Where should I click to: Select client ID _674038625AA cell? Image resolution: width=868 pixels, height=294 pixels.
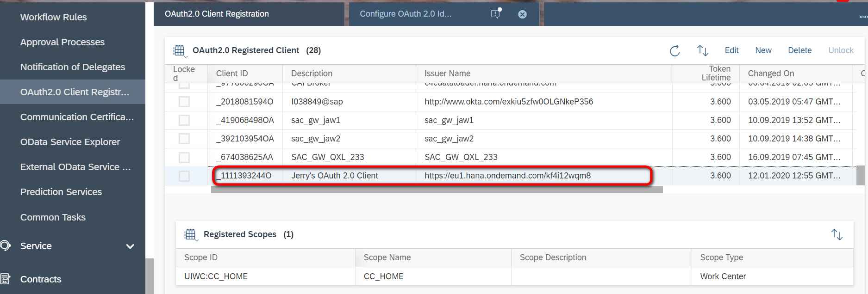(245, 157)
